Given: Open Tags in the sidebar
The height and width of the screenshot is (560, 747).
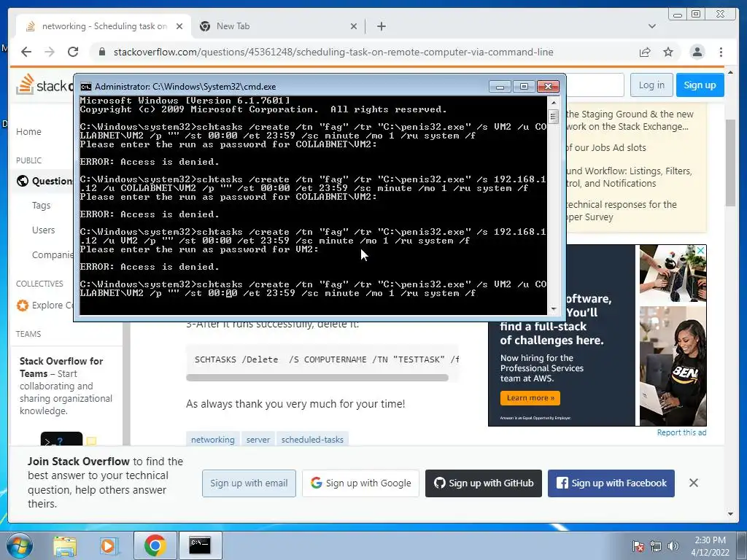Looking at the screenshot, I should (41, 205).
